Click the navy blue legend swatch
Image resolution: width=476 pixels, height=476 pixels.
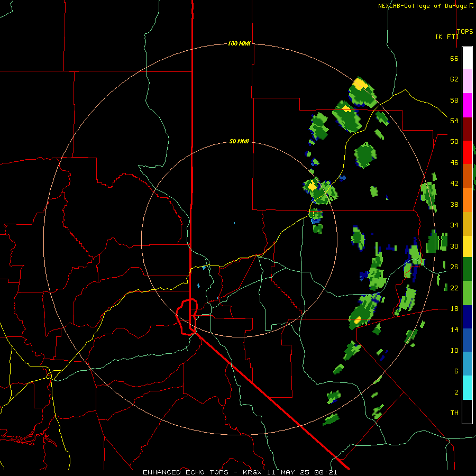click(467, 317)
